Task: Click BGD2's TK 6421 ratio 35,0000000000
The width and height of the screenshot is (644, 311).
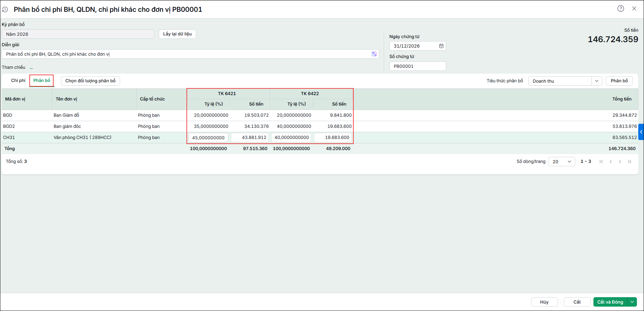Action: click(x=211, y=126)
